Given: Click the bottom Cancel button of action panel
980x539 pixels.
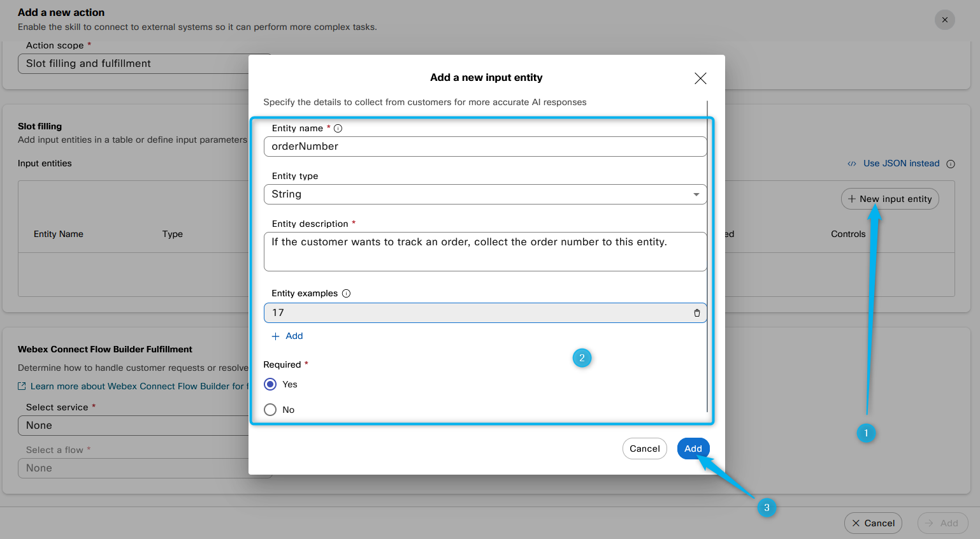Looking at the screenshot, I should pyautogui.click(x=873, y=523).
